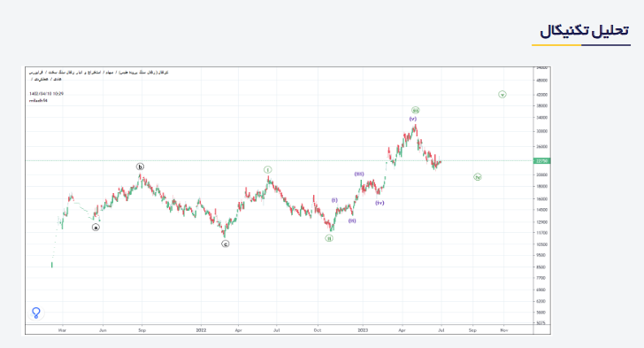Select purple (iv) sub-wave label
This screenshot has height=348, width=644.
tap(379, 203)
